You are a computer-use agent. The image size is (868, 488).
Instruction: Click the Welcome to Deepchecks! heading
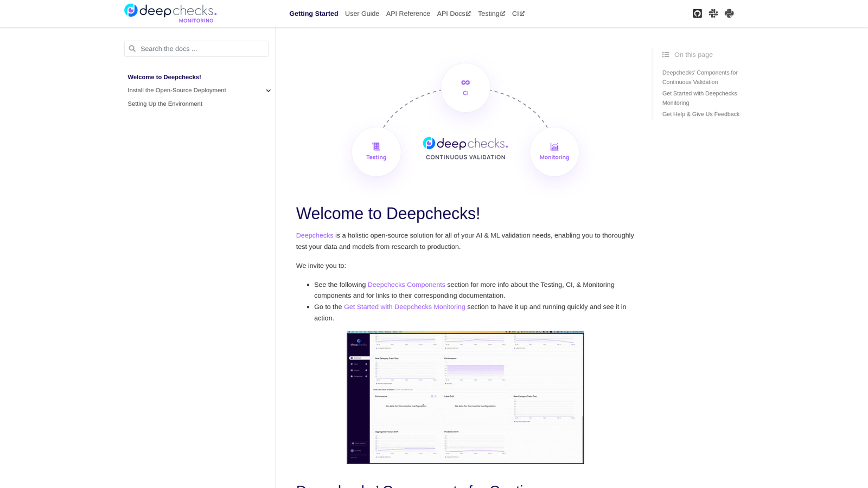(388, 214)
